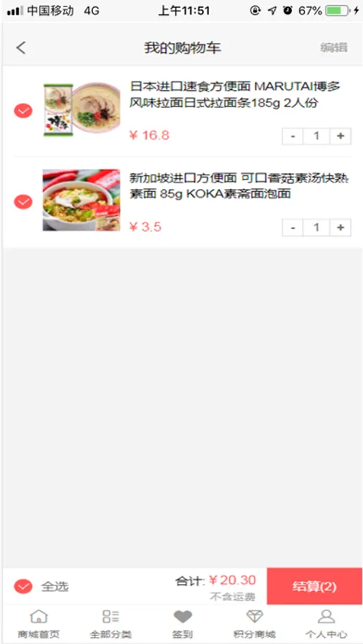The image size is (363, 644).
Task: Increase KOKA noodle quantity with plus
Action: pyautogui.click(x=340, y=228)
